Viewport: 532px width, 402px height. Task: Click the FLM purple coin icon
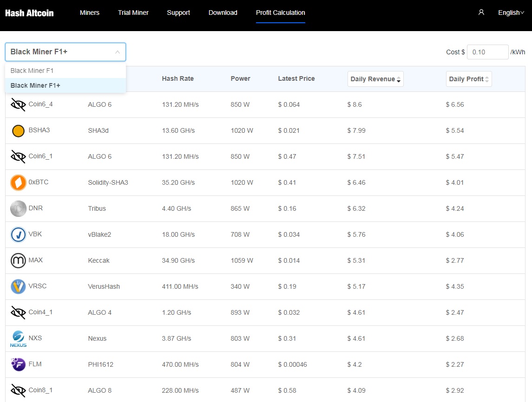point(18,365)
